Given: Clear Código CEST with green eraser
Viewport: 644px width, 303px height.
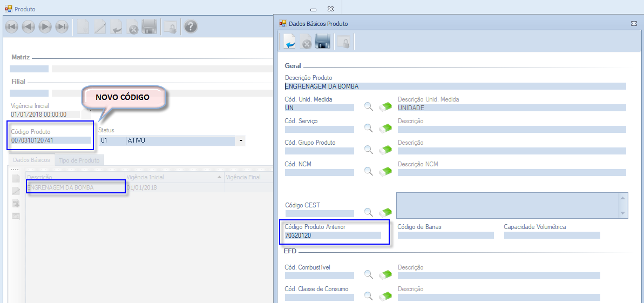Looking at the screenshot, I should 385,212.
